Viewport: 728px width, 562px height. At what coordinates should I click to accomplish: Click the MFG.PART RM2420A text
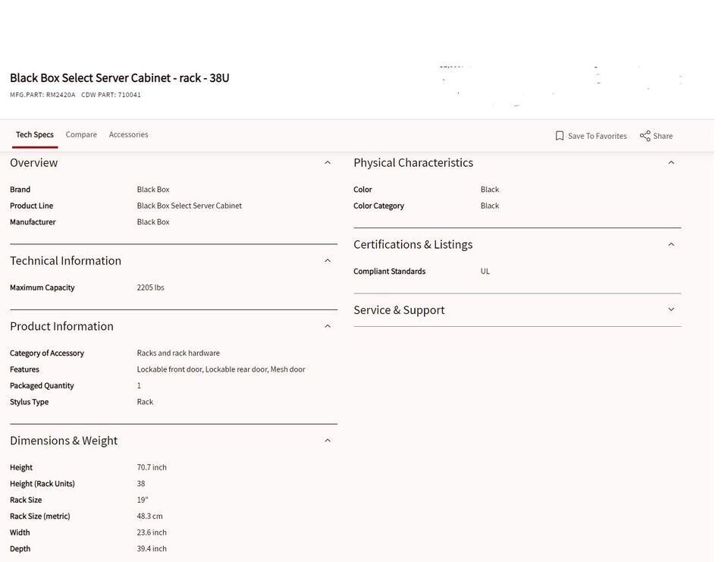point(42,95)
